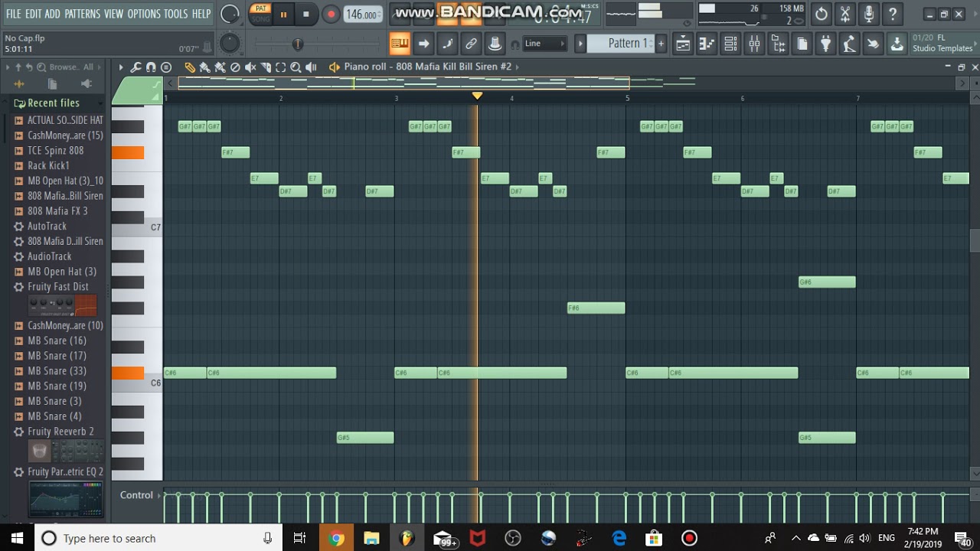The width and height of the screenshot is (980, 551).
Task: Open the Line snap dropdown
Action: pos(544,44)
